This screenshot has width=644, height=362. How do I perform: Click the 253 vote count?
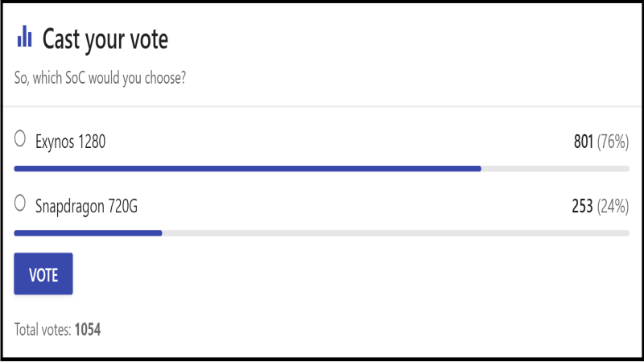click(582, 206)
